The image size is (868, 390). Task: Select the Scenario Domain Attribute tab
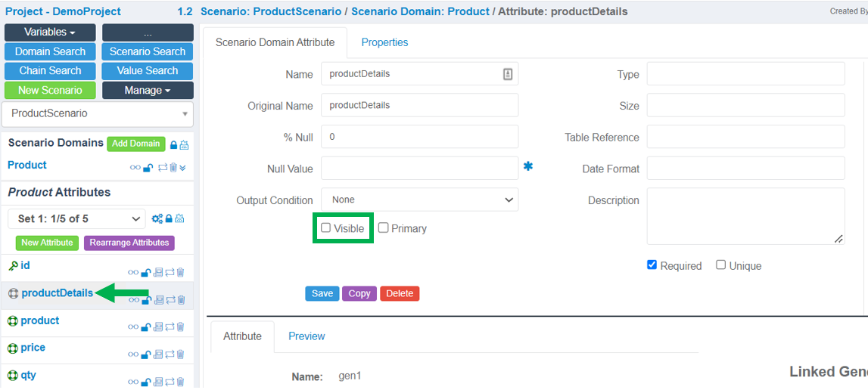coord(275,42)
